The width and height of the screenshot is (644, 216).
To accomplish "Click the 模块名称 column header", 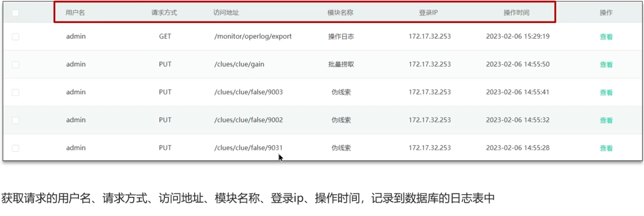I will coord(340,13).
